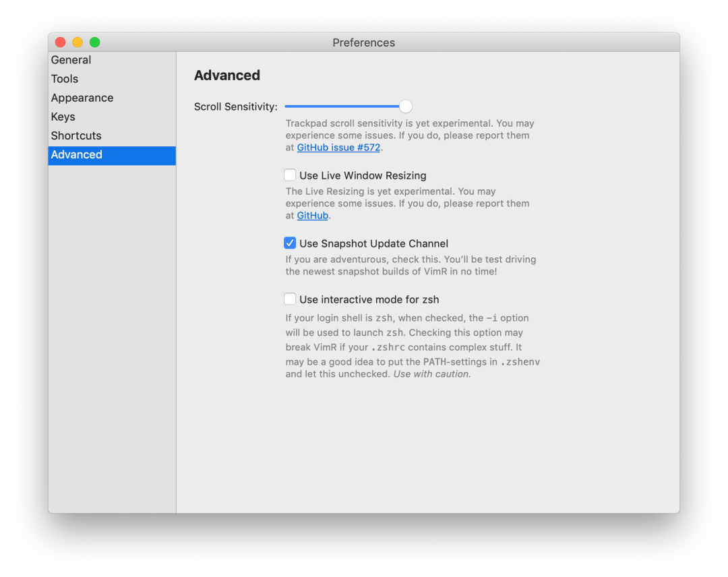Follow the GitHub link under Live Resizing
Image resolution: width=728 pixels, height=577 pixels.
[x=313, y=216]
